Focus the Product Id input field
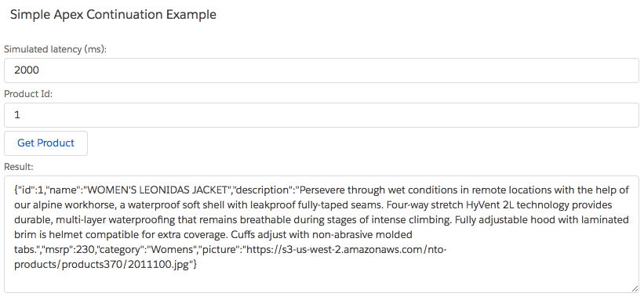This screenshot has height=300, width=644. 321,115
